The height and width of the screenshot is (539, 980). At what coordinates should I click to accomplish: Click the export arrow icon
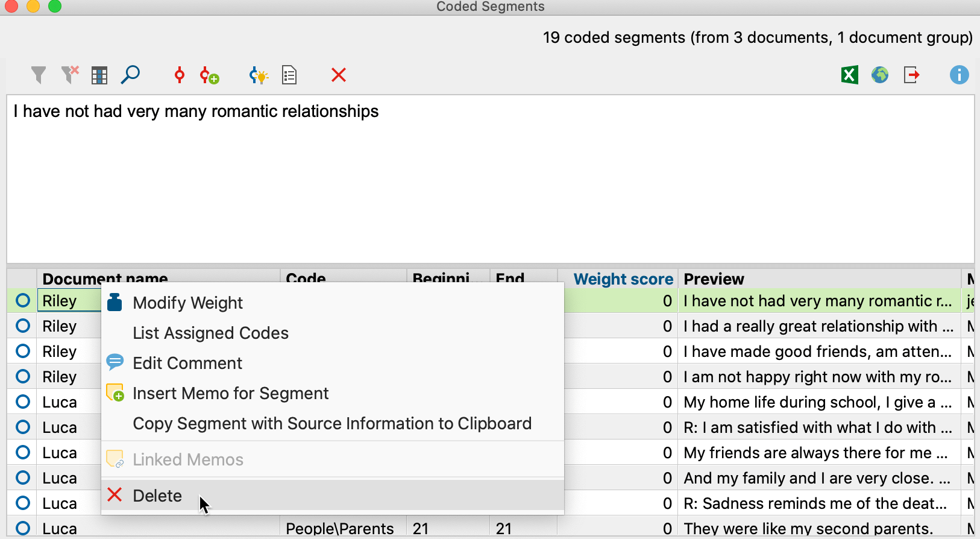click(912, 75)
